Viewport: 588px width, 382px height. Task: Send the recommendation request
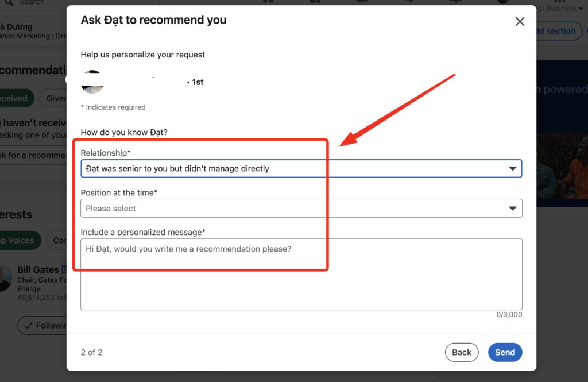pos(505,352)
